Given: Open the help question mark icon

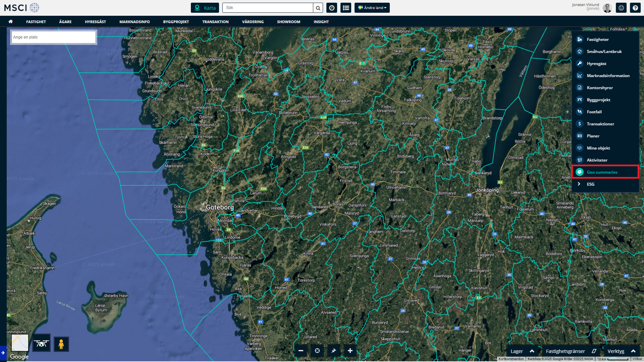Looking at the screenshot, I should coord(635,8).
